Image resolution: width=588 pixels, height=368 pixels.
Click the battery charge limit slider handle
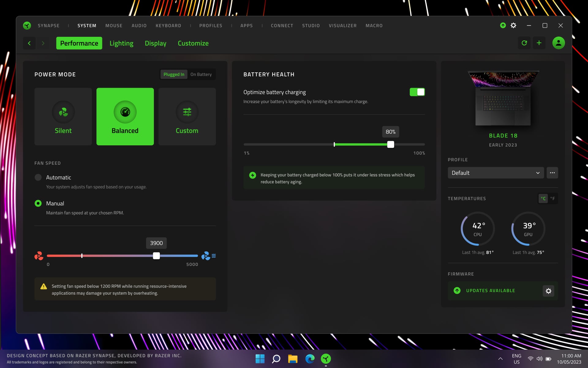390,144
